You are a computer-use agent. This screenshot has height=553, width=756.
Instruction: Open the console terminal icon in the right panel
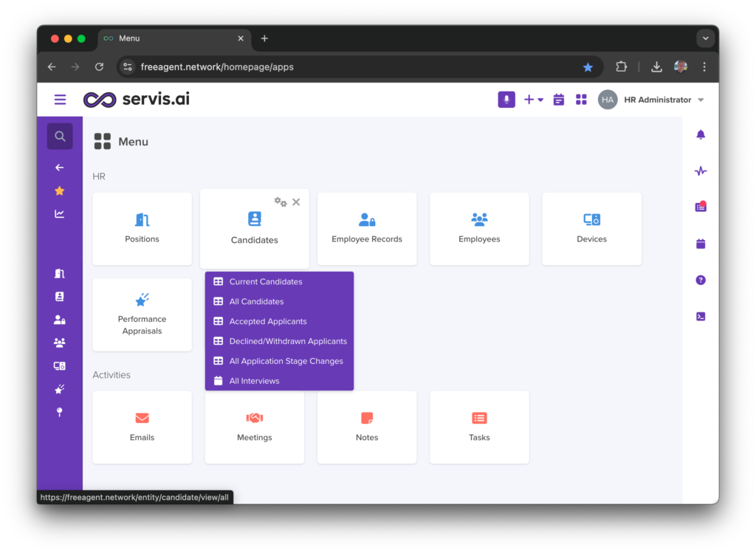pyautogui.click(x=701, y=316)
